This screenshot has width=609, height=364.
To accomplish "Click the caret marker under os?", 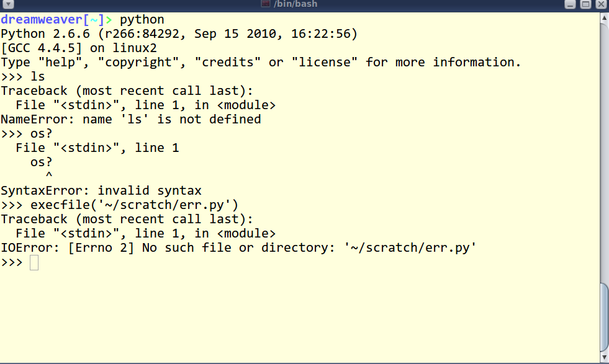I will (x=49, y=175).
